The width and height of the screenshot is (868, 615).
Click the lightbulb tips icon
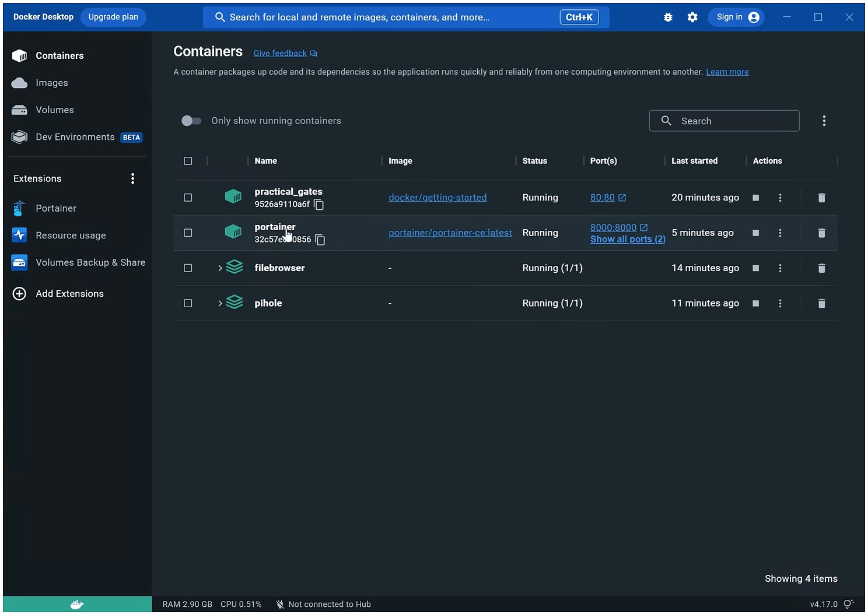tap(849, 604)
